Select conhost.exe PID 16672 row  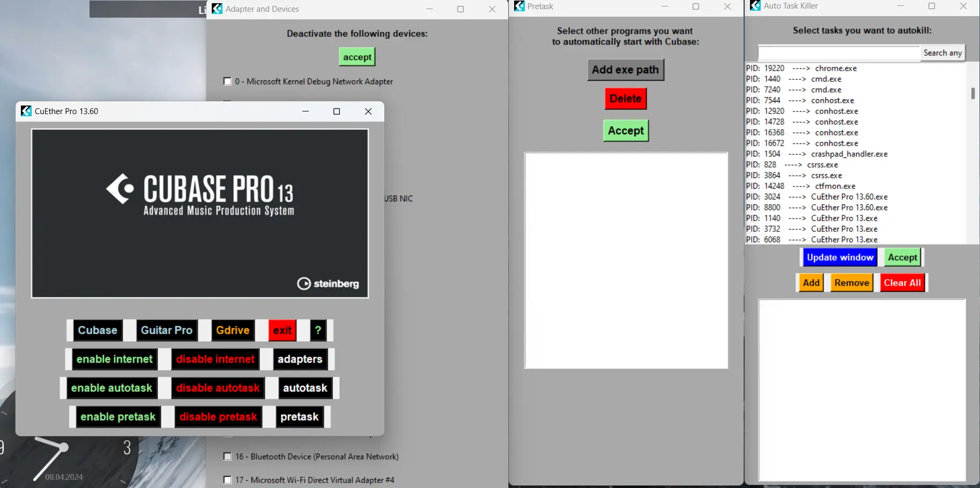tap(856, 143)
